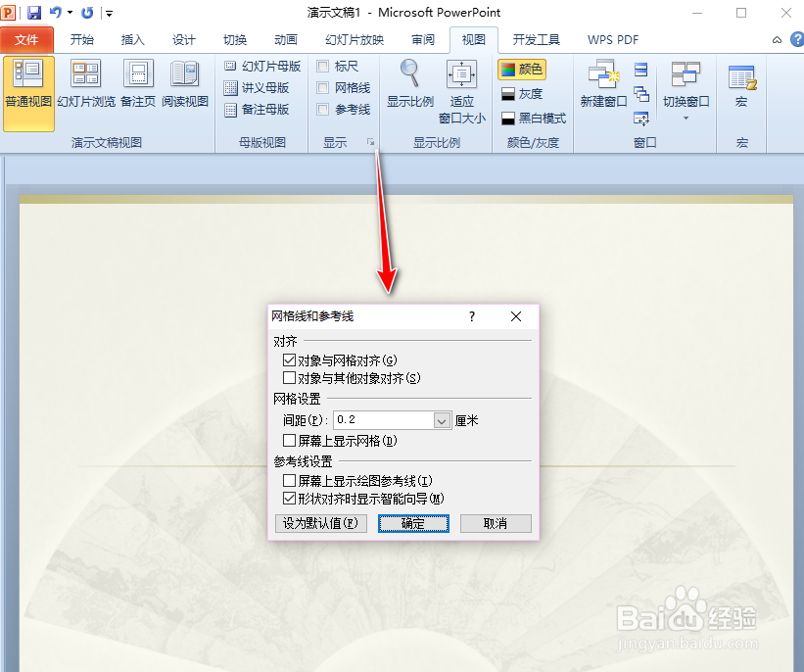Toggle the Guides (参考线) checkbox
This screenshot has height=672, width=804.
click(x=322, y=110)
